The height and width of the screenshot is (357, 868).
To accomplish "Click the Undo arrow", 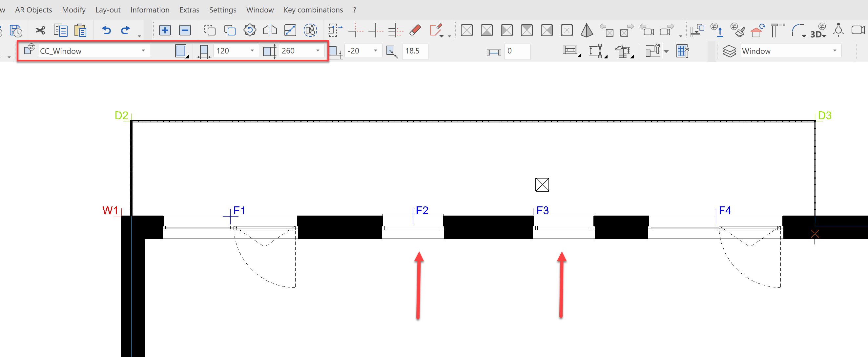I will (107, 31).
